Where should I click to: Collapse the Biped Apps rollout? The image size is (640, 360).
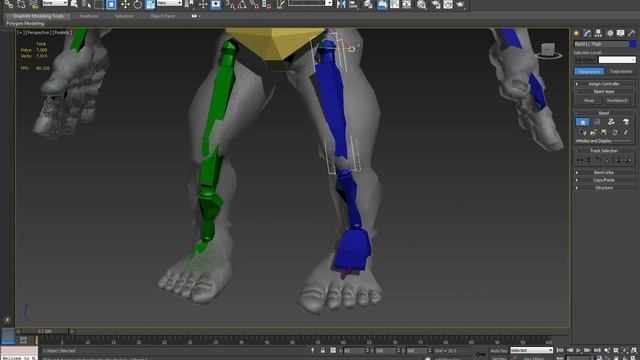click(x=604, y=91)
